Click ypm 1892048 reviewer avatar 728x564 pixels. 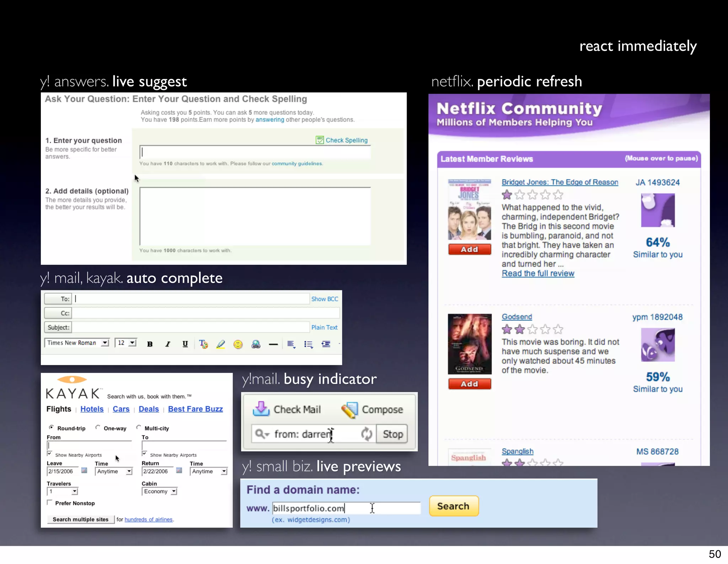click(658, 345)
